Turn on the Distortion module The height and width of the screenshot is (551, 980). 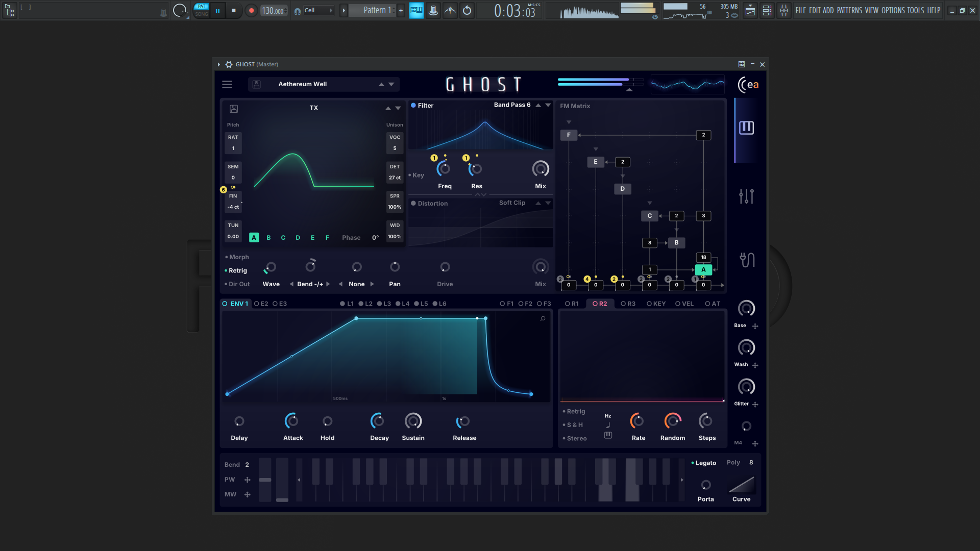coord(413,204)
